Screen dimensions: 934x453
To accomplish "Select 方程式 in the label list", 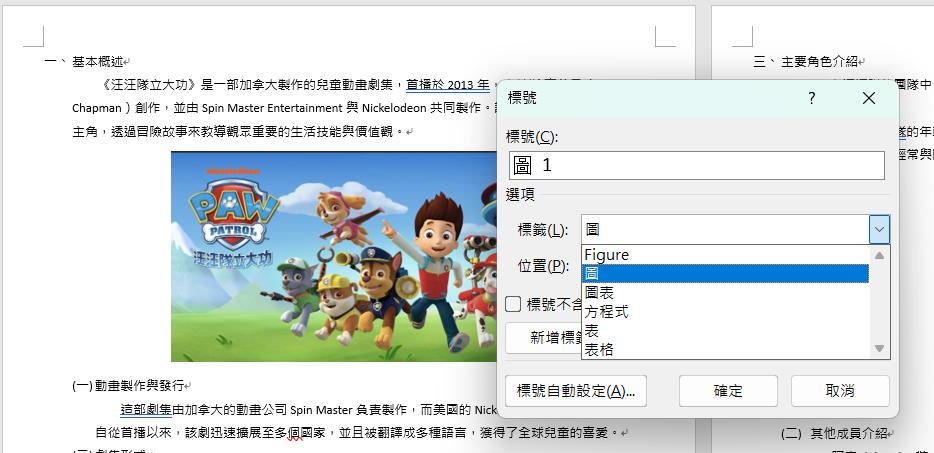I will (x=724, y=312).
